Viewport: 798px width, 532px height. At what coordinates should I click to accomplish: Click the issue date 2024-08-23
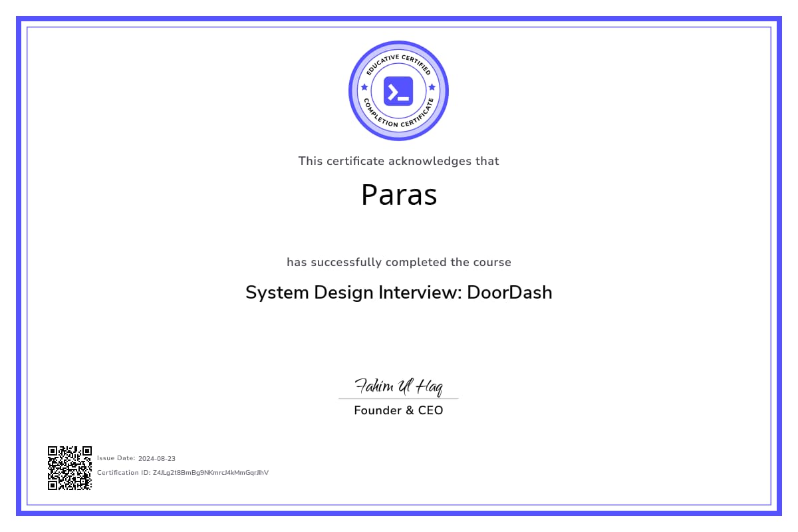(x=157, y=458)
